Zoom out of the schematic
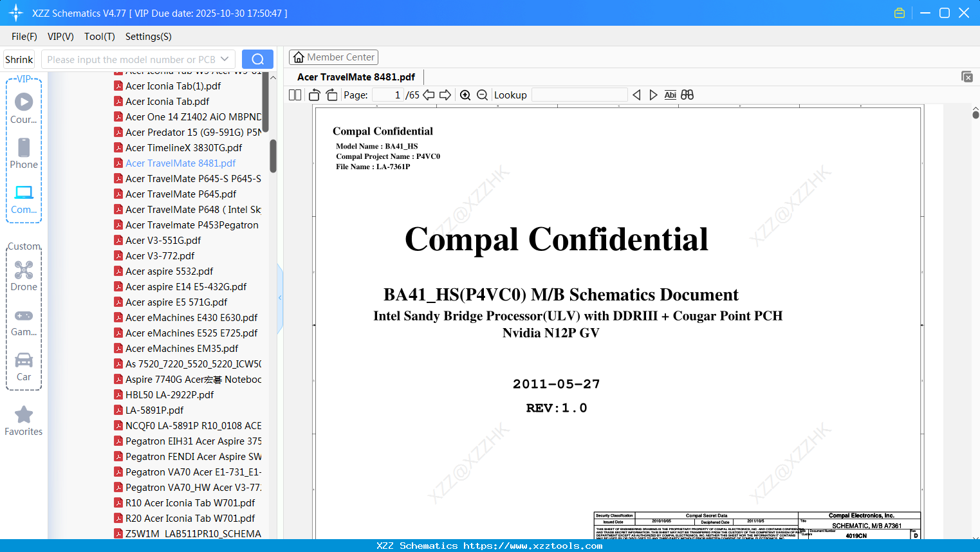The image size is (980, 552). pos(483,95)
